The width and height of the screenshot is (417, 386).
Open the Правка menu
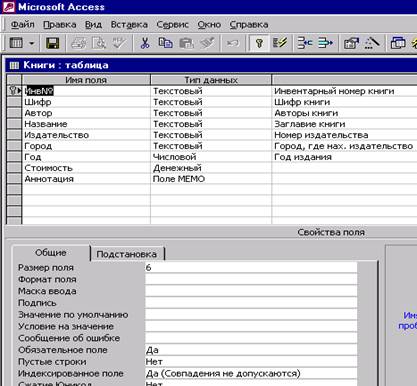pos(60,25)
